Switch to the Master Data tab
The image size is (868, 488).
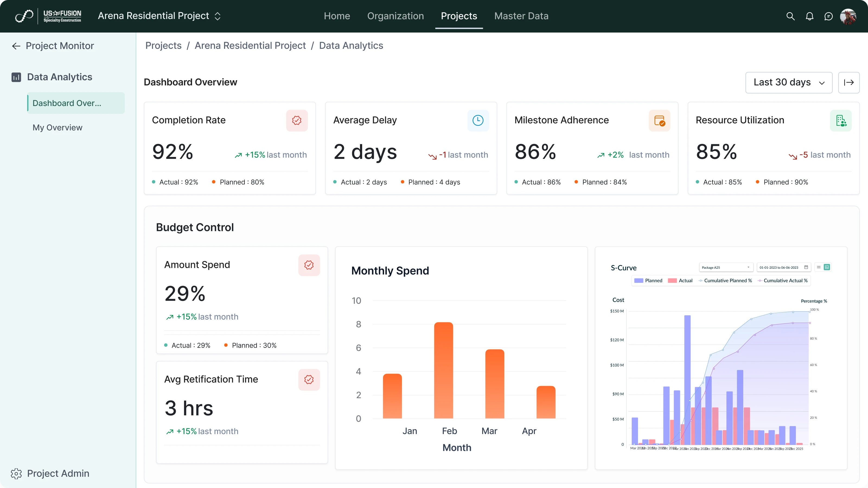[x=521, y=16]
